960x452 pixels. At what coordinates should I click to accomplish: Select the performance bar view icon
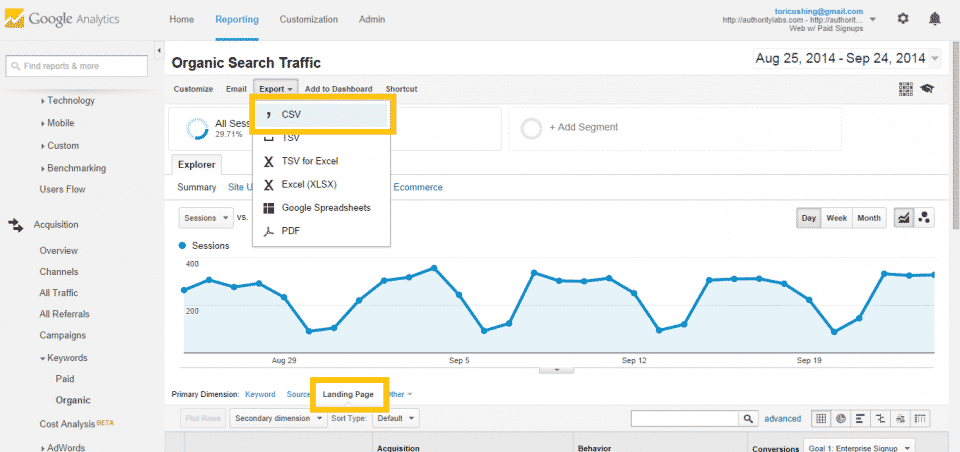[860, 418]
